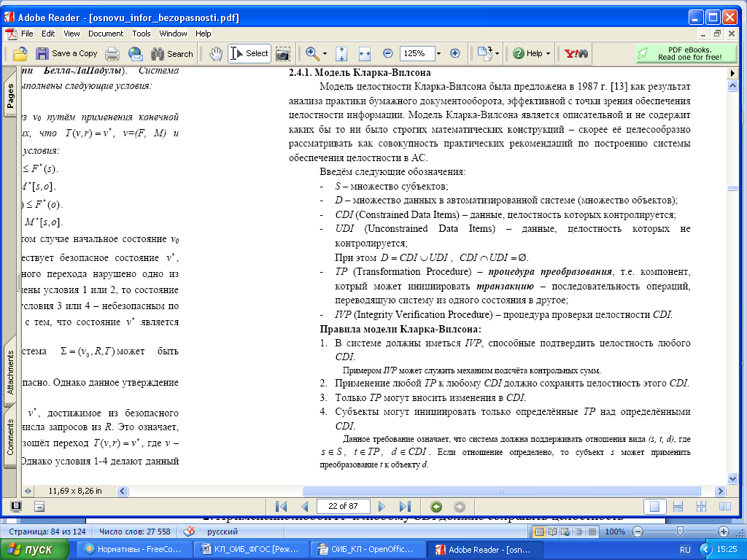Click the PDF eBooks Read one for free banner
747x560 pixels.
pyautogui.click(x=686, y=53)
